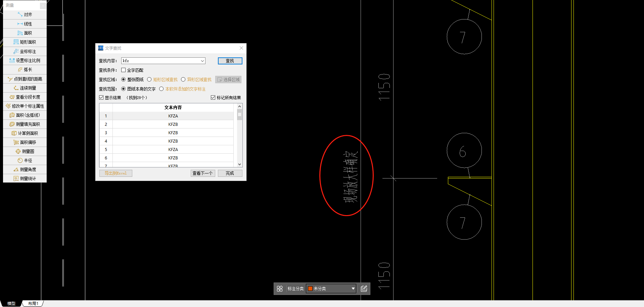Select the 图纸本身的文字 radio option
This screenshot has height=307, width=644.
click(124, 89)
